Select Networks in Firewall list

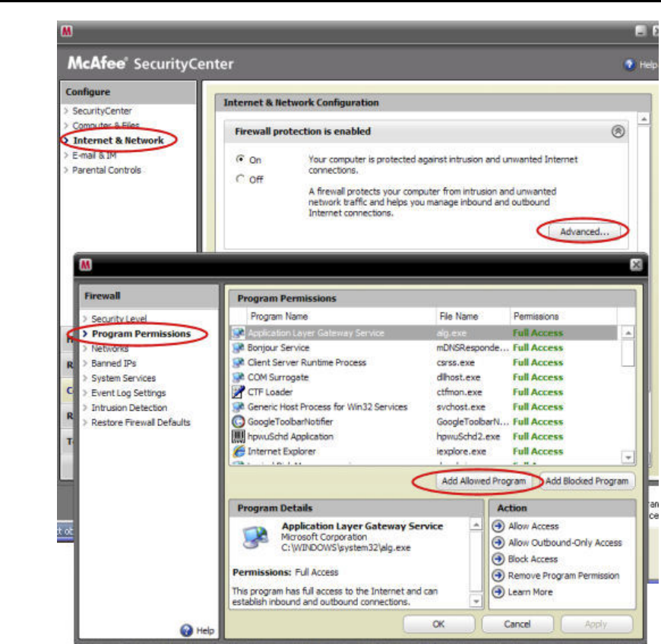pos(109,349)
